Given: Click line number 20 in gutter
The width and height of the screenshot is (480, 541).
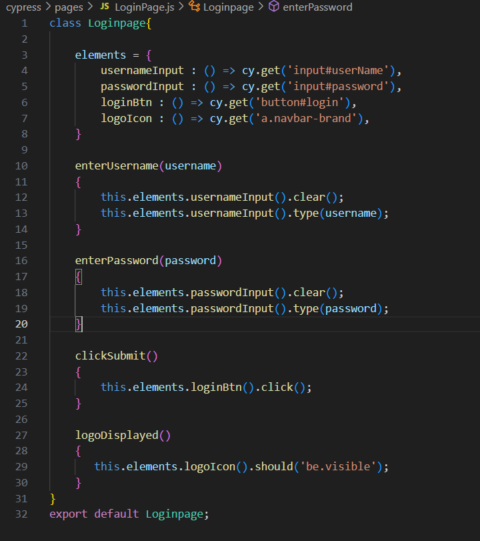Looking at the screenshot, I should click(x=21, y=324).
